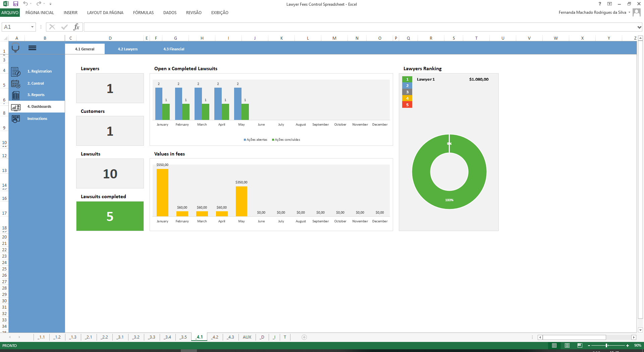Switch to Page Break Preview view icon
Viewport: 644px width, 352px height.
tap(579, 346)
